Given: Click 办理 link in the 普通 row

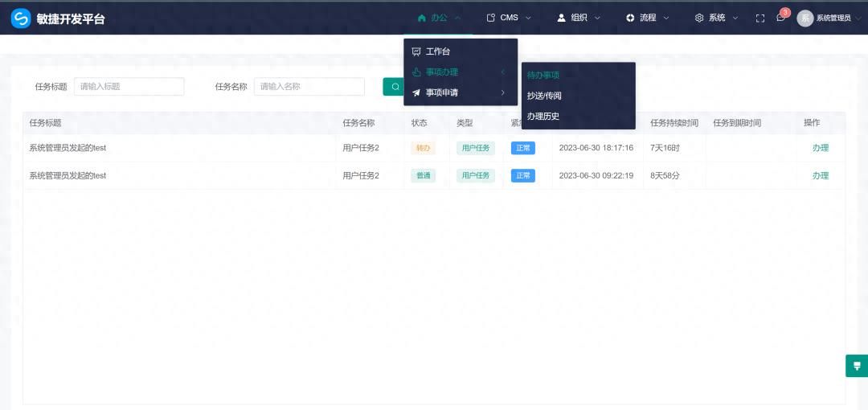Looking at the screenshot, I should [x=821, y=175].
